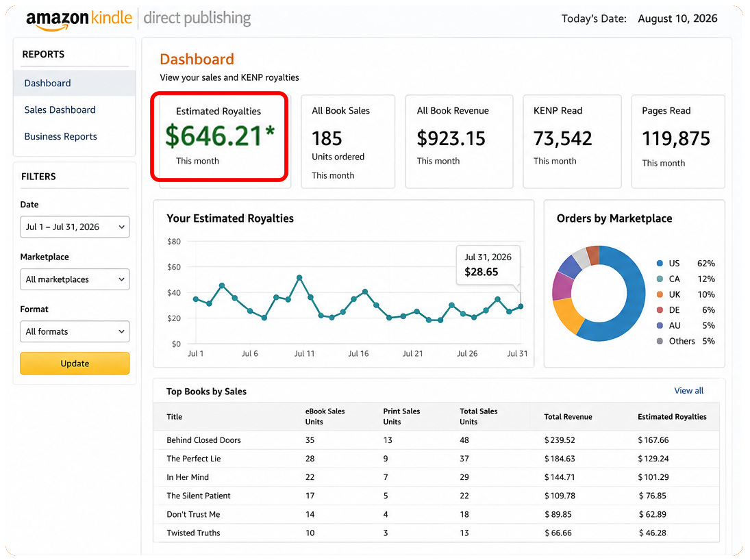Select the All Book Revenue card
The width and height of the screenshot is (750, 560).
click(x=459, y=142)
